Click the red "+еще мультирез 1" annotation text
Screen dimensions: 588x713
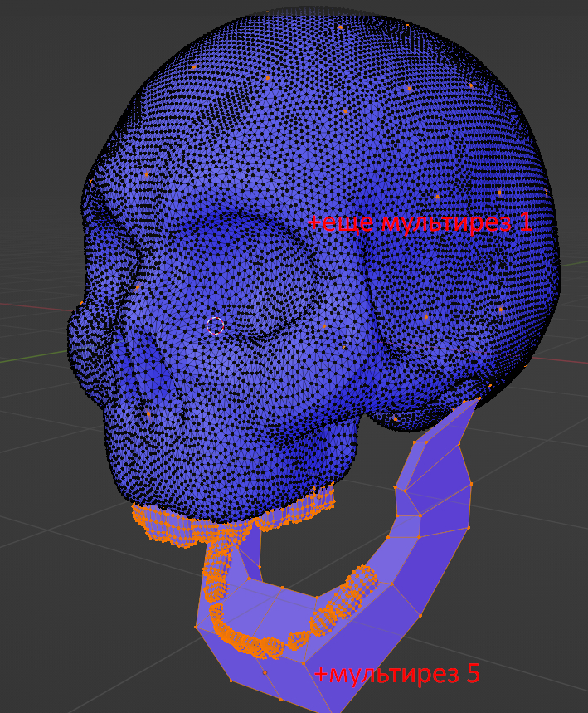pyautogui.click(x=419, y=222)
